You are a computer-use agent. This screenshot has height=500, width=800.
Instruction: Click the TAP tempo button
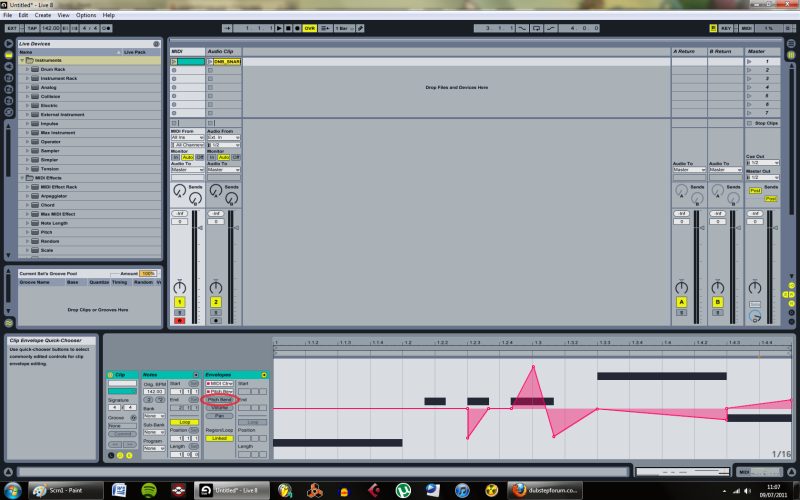32,28
